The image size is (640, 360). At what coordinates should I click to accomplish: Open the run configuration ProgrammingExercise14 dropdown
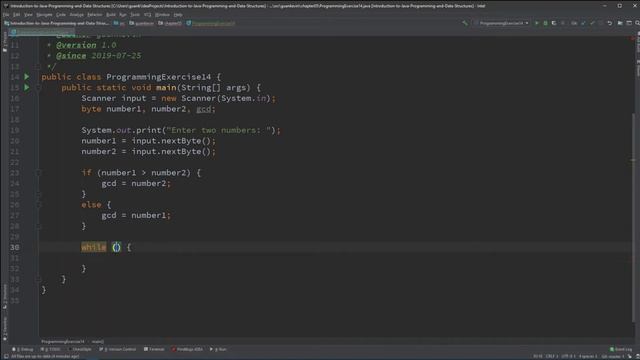[x=502, y=23]
